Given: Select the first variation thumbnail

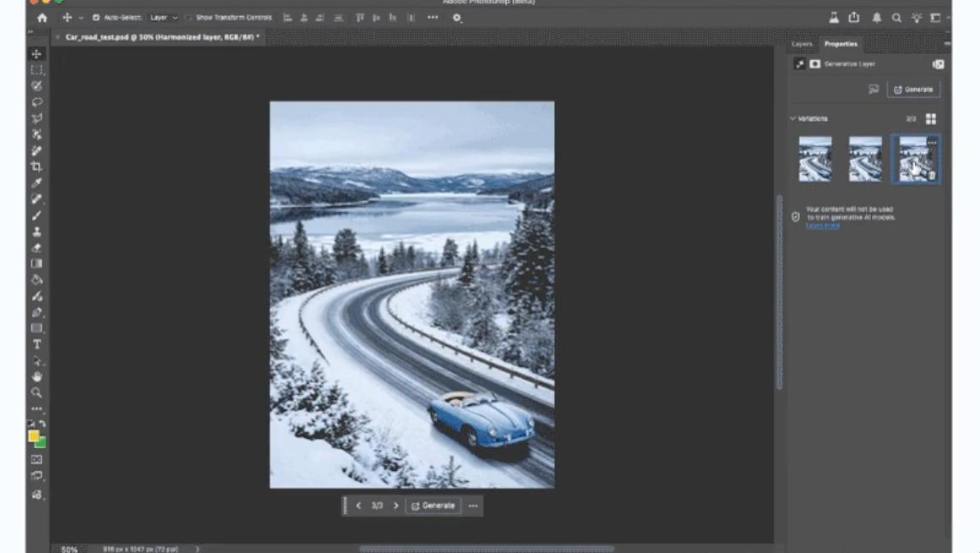Looking at the screenshot, I should point(815,159).
